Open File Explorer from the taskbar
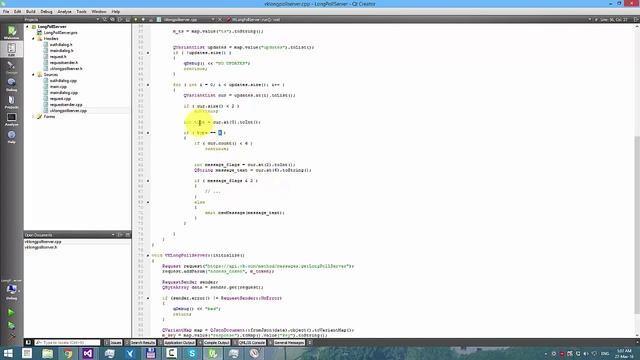Screen dimensions: 640x360 [47, 353]
